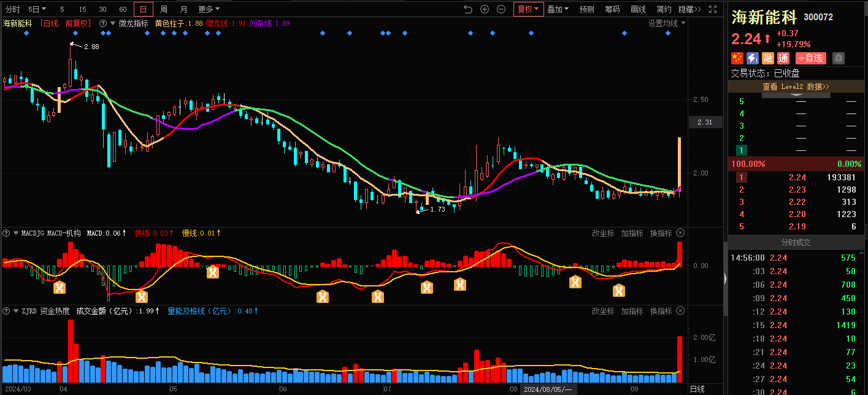Click the price alert bell icon

tap(838, 58)
